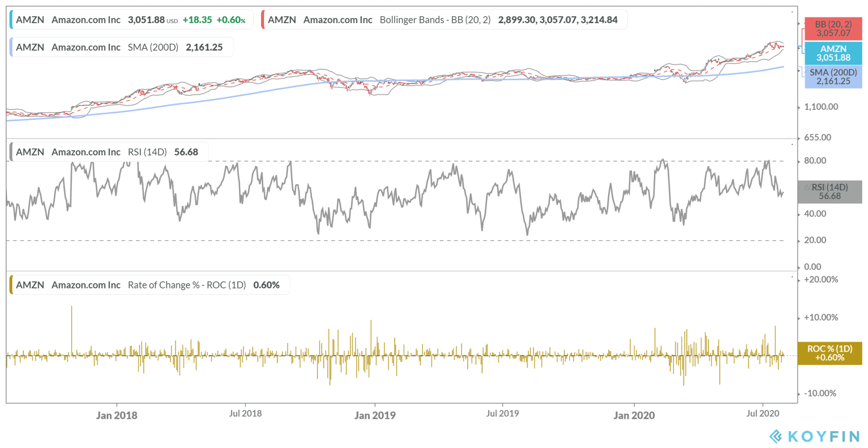
Task: Click the light-blue SMA (200D) axis tag
Action: (833, 77)
